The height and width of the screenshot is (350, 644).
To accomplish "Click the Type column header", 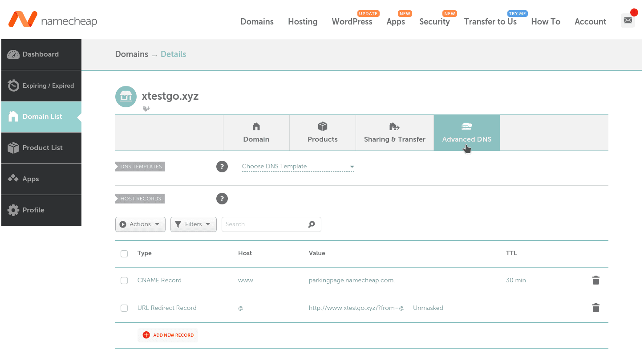I will pos(145,253).
